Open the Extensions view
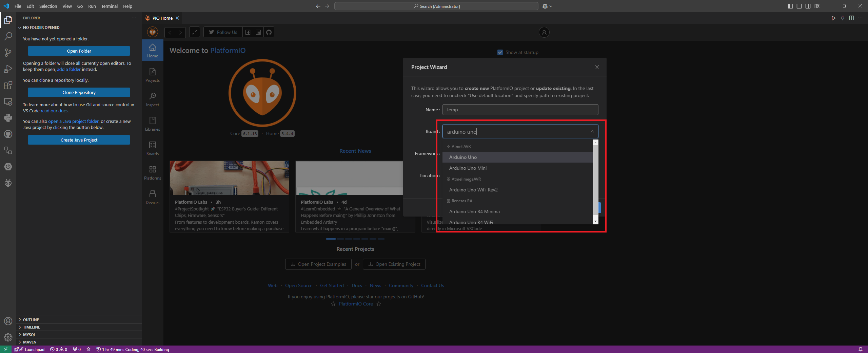The image size is (868, 353). [x=8, y=85]
